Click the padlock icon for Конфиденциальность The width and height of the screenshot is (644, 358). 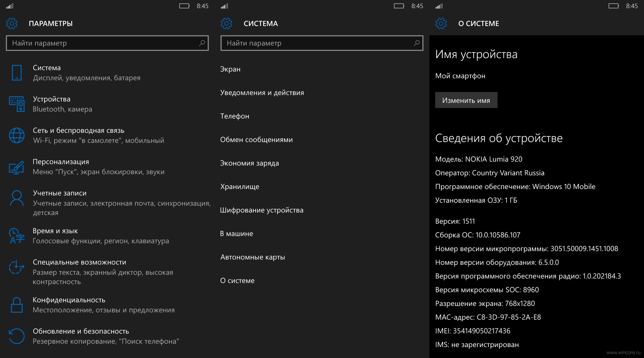[x=16, y=305]
